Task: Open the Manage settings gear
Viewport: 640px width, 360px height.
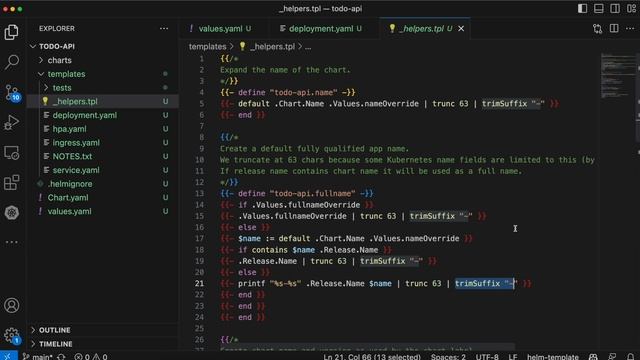Action: (x=11, y=336)
